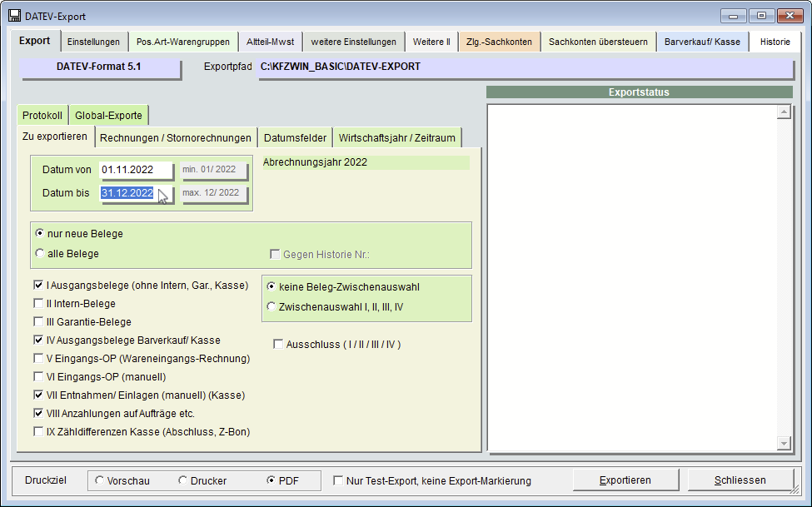Click the Schliessen button
The image size is (812, 507).
740,480
